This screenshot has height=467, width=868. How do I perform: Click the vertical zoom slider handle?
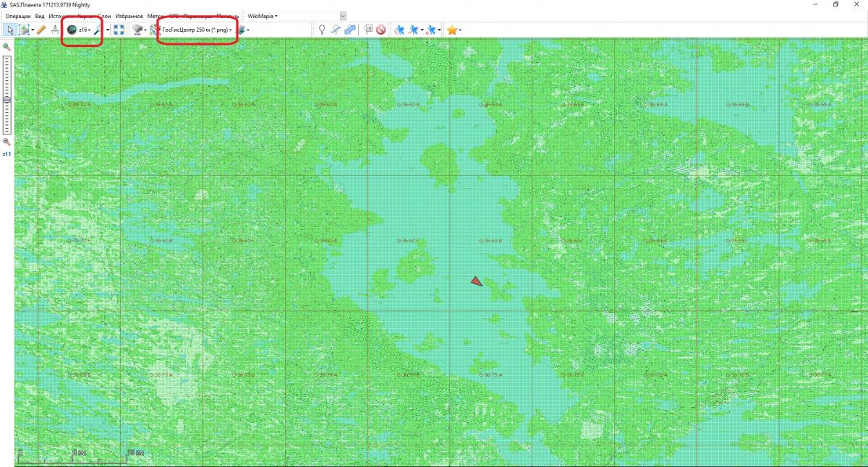point(7,100)
